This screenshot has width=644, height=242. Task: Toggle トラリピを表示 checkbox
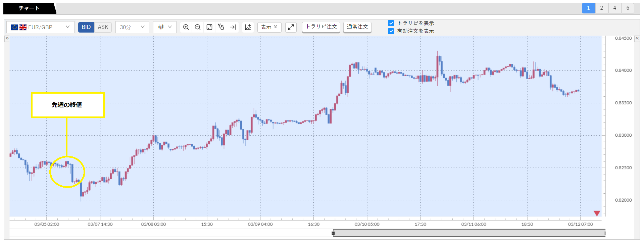[391, 23]
